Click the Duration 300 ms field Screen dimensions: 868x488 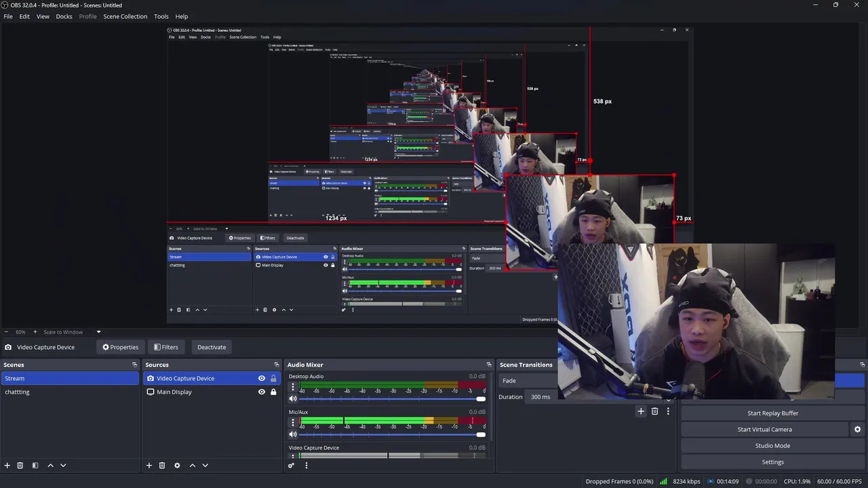542,396
